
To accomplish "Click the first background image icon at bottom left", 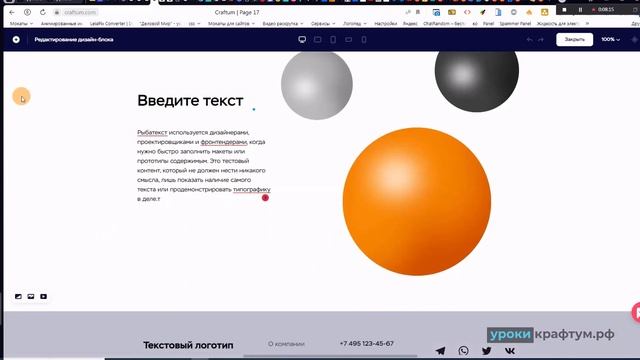I will [x=18, y=296].
